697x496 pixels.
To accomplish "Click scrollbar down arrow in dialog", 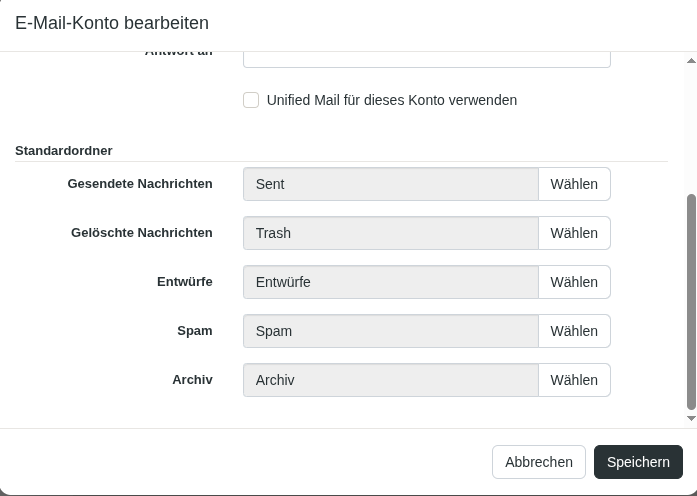I will [691, 419].
